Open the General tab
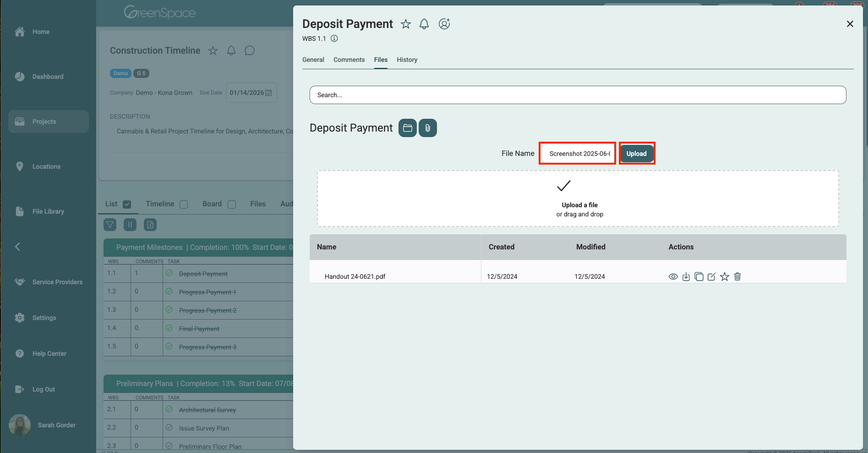Viewport: 868px width, 453px height. pyautogui.click(x=313, y=60)
